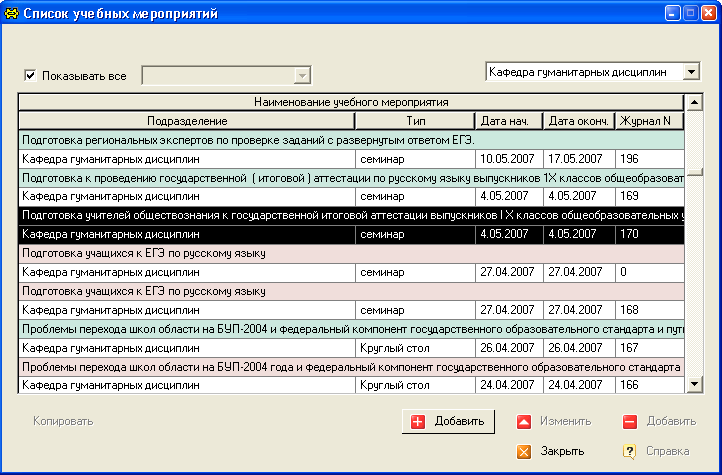Maximize the Список учебных мероприятий window
The width and height of the screenshot is (722, 475).
coord(691,13)
